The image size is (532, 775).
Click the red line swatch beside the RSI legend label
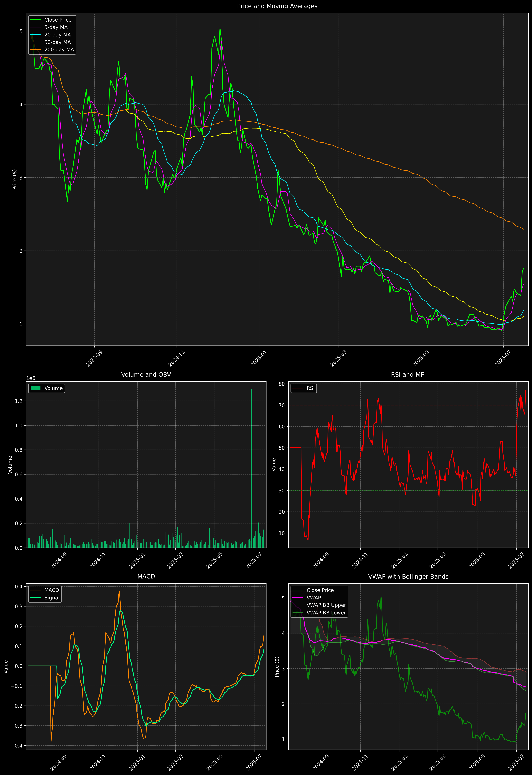(298, 388)
